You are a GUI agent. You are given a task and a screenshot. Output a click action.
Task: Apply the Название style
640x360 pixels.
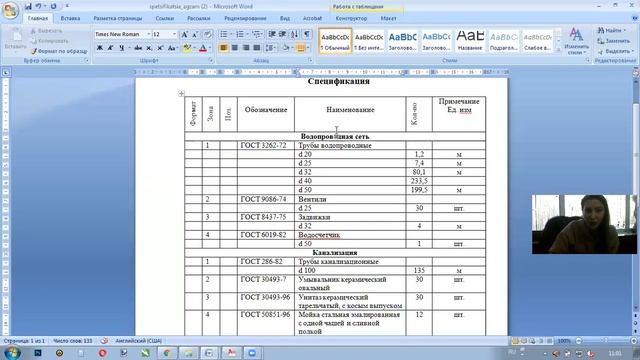coord(469,41)
